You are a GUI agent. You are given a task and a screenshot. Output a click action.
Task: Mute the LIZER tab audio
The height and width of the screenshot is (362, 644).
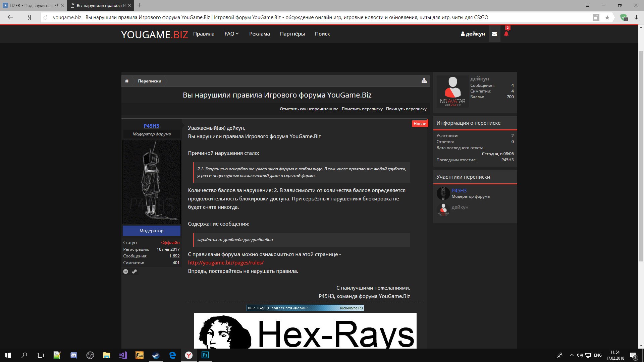click(56, 5)
